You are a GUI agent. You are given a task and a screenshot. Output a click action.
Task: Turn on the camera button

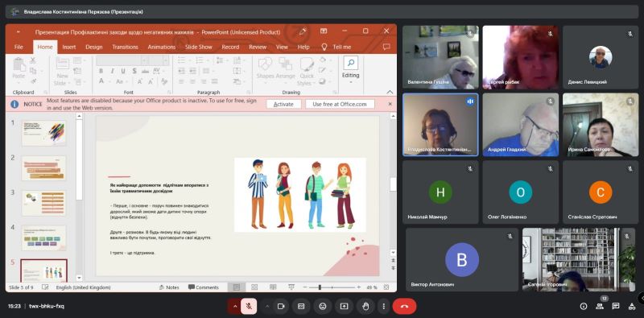tap(281, 306)
